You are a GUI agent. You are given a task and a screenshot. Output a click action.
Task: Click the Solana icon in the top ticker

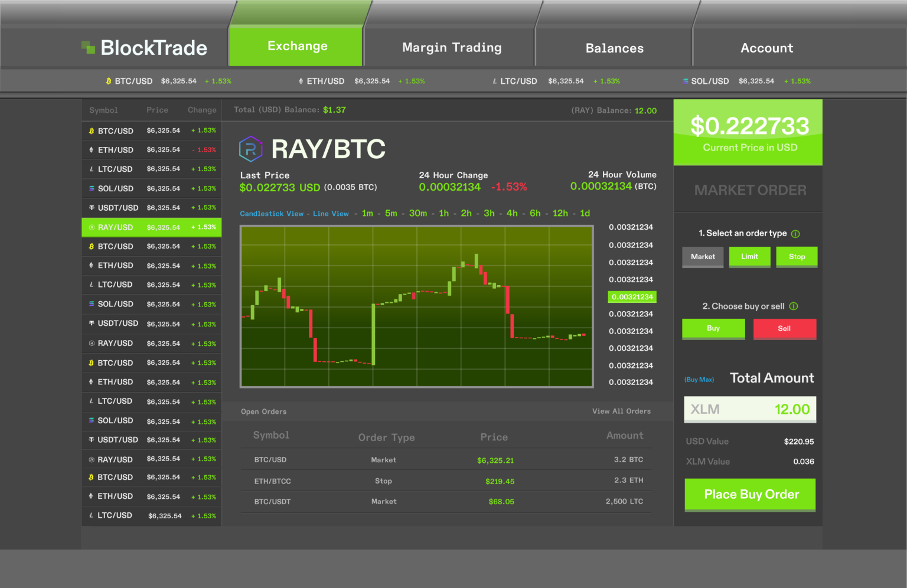[685, 81]
